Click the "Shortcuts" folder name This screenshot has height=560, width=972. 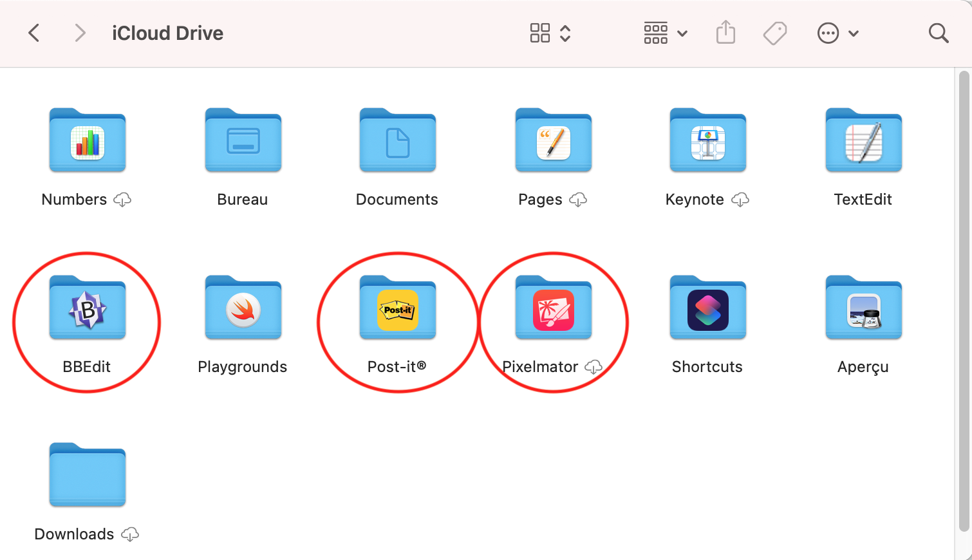click(707, 367)
